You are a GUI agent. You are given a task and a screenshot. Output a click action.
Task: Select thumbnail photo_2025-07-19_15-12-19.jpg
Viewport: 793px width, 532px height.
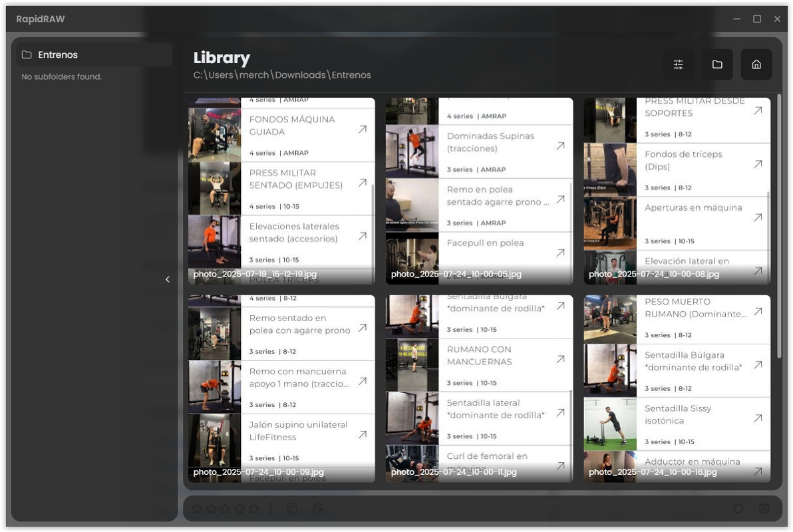(x=281, y=191)
